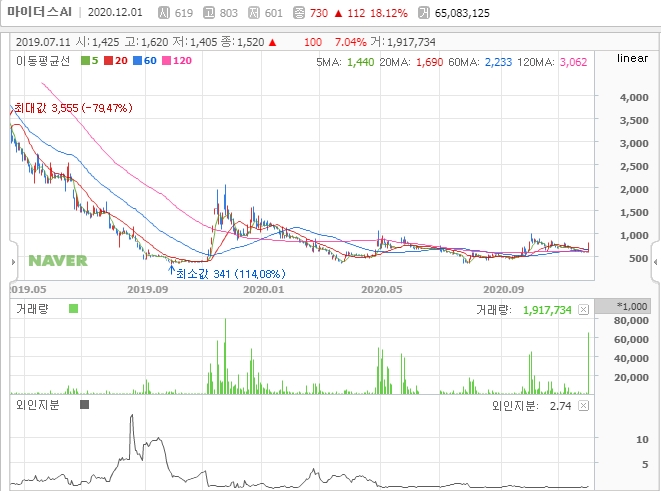Click the total volume 65,083,125

[462, 13]
